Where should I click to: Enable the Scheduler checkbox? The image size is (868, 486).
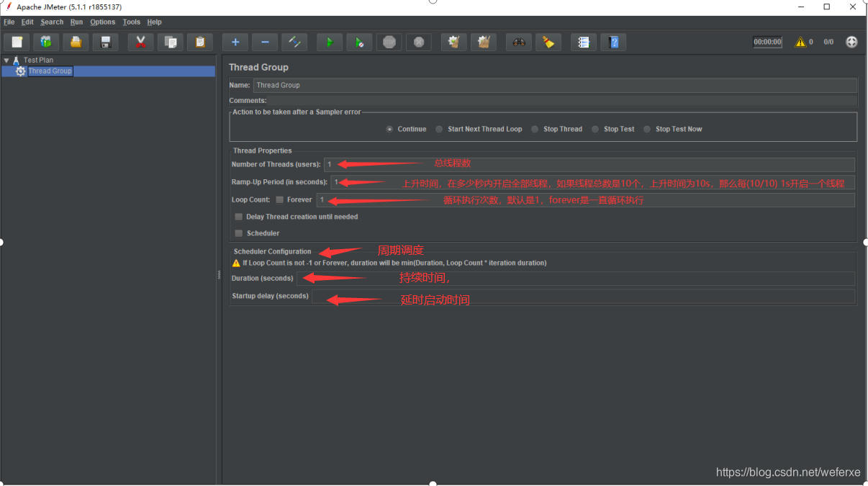pos(239,233)
